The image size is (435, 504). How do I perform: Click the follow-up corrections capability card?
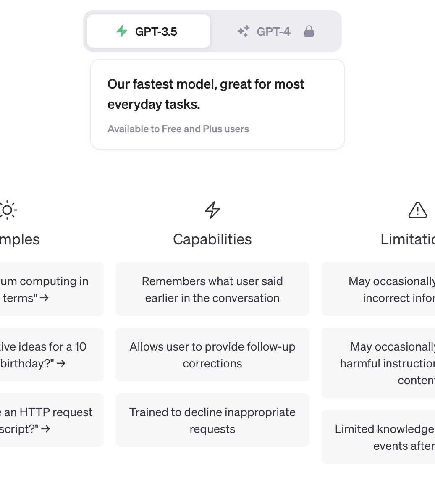(x=212, y=354)
